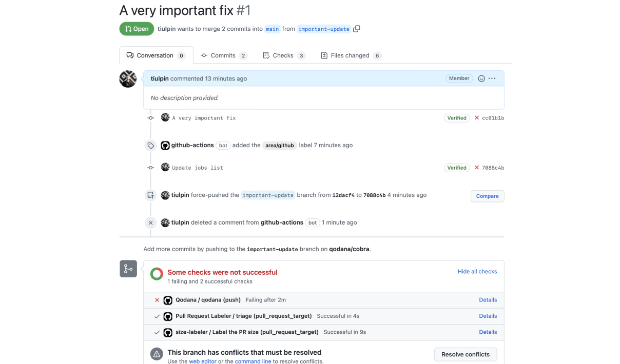Click tiulpin's avatar on the comment
The height and width of the screenshot is (364, 620).
(x=128, y=78)
